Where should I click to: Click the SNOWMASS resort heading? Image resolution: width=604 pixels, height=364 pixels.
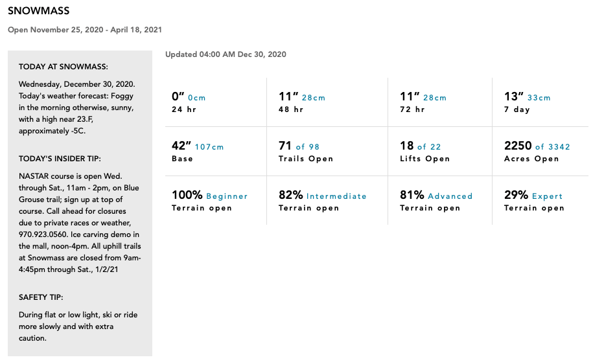tap(38, 11)
